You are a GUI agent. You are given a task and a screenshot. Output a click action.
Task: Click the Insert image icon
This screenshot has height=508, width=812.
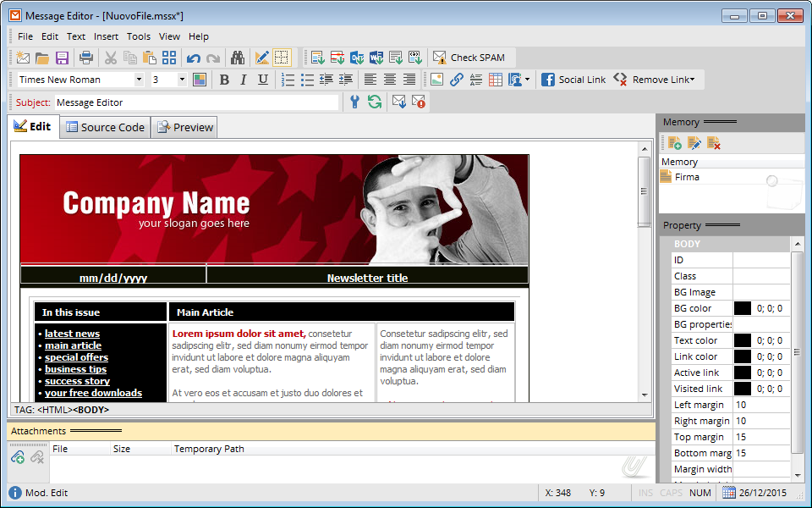click(436, 80)
